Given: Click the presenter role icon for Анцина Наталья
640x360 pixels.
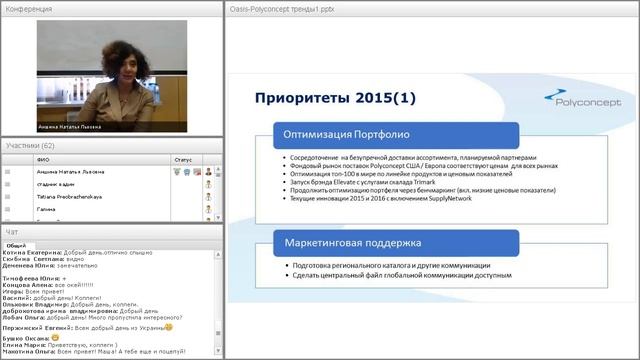Looking at the screenshot, I should pos(209,172).
